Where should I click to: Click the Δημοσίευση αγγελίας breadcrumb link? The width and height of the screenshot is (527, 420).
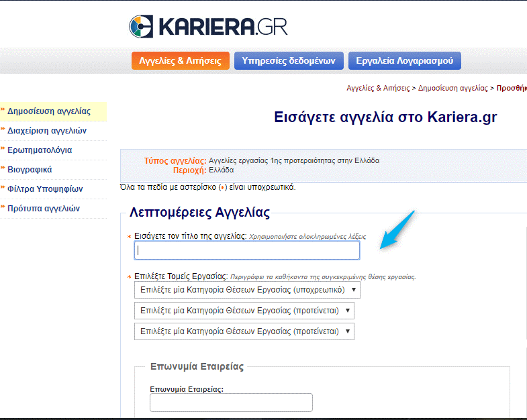(x=454, y=88)
